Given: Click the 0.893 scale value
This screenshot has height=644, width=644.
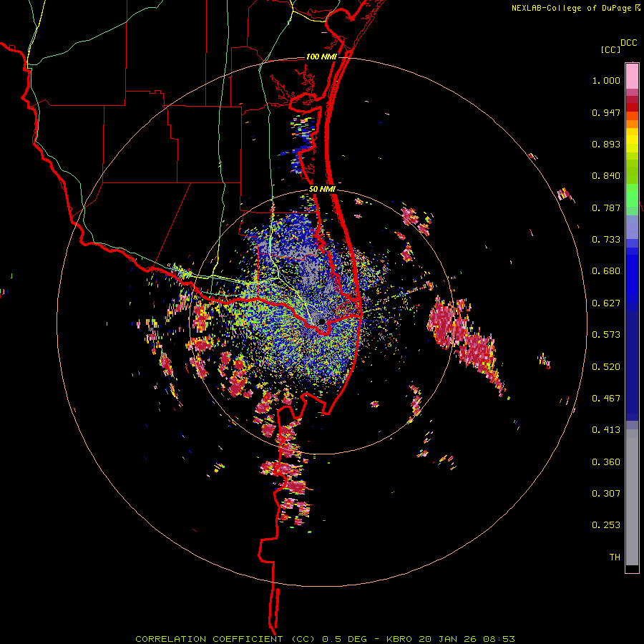Looking at the screenshot, I should [606, 144].
